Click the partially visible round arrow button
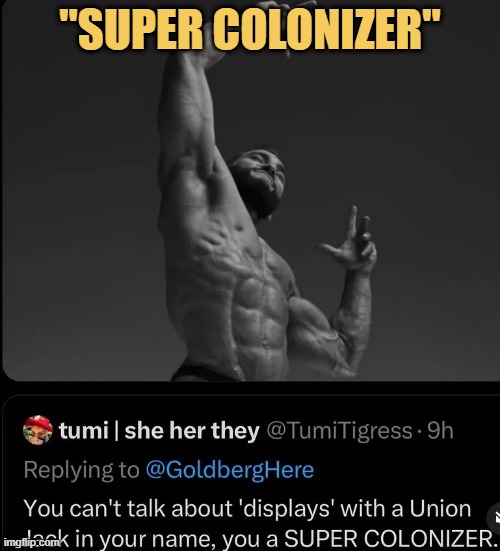The image size is (500, 551). click(495, 517)
